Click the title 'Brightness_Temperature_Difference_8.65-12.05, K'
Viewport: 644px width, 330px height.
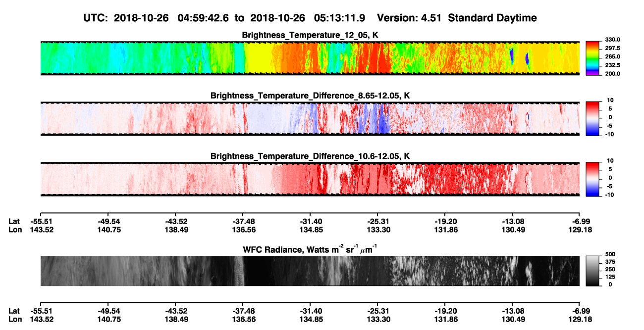coord(310,95)
